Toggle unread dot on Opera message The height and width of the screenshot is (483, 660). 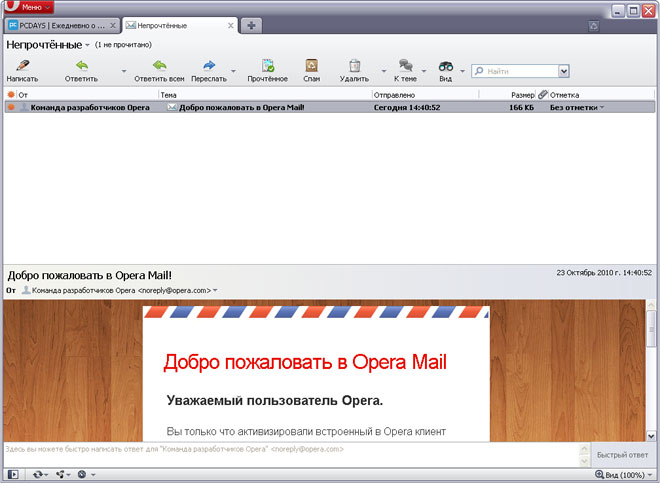(11, 107)
